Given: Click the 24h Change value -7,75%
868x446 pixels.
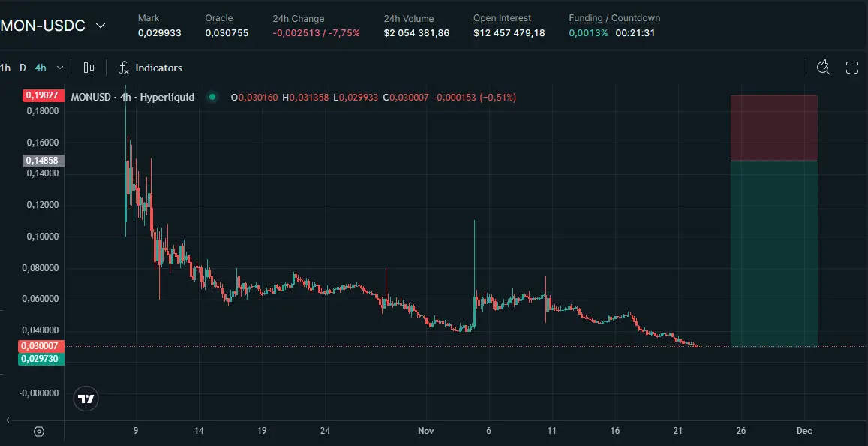Looking at the screenshot, I should [x=343, y=33].
